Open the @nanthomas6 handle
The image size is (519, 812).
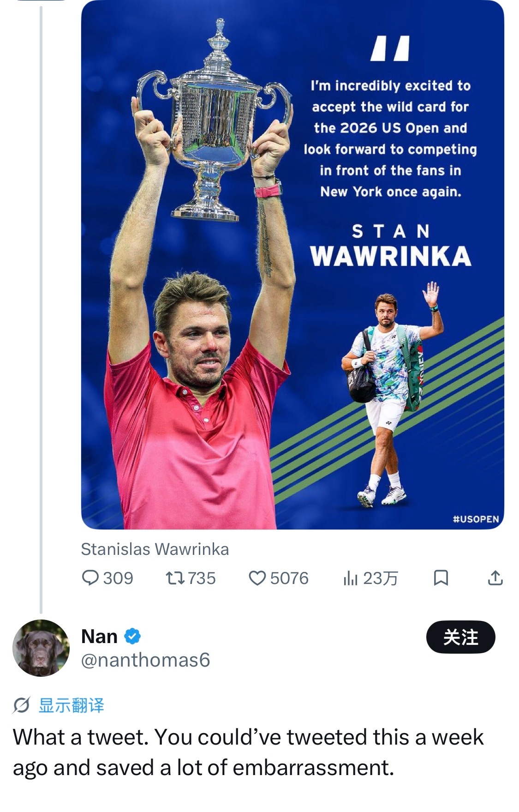click(145, 660)
